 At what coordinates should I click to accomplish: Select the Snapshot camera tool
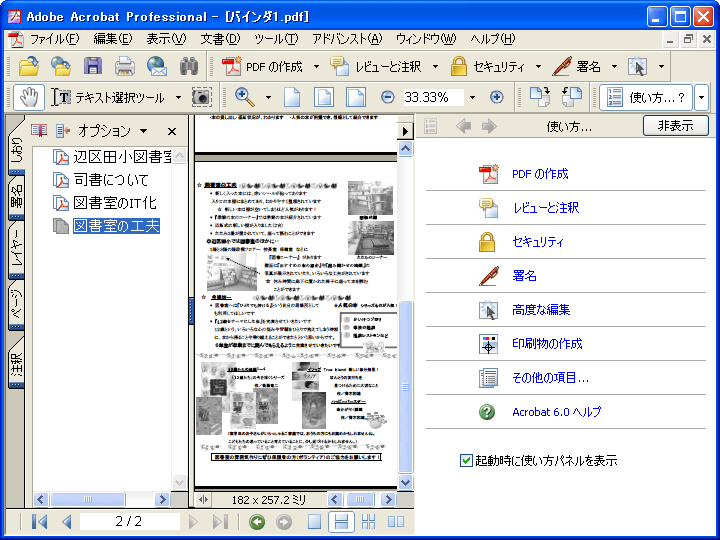[202, 97]
